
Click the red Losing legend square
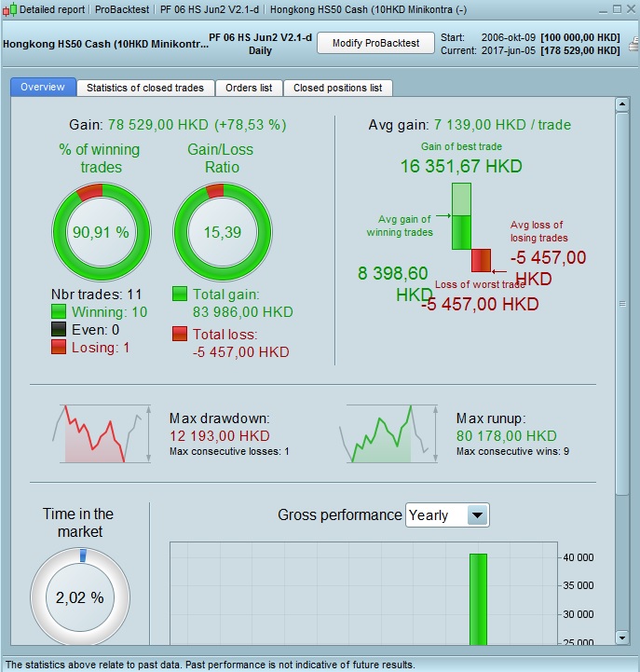click(59, 347)
